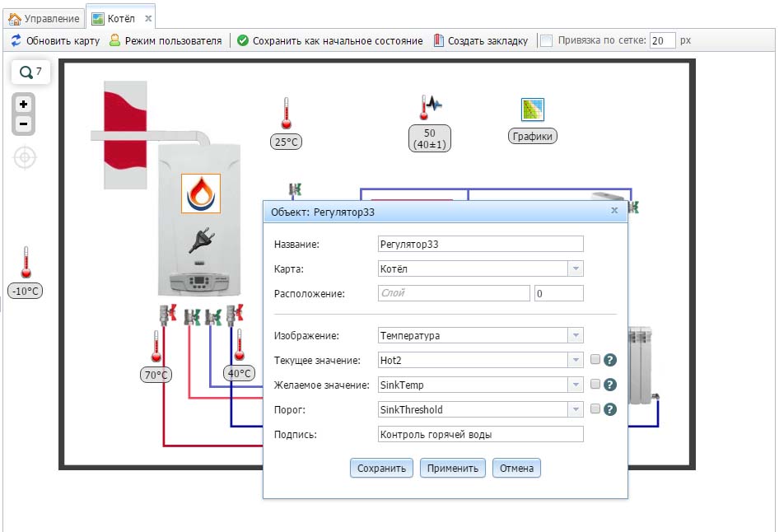Click the Графики label
Viewport: 779px width, 532px height.
533,136
